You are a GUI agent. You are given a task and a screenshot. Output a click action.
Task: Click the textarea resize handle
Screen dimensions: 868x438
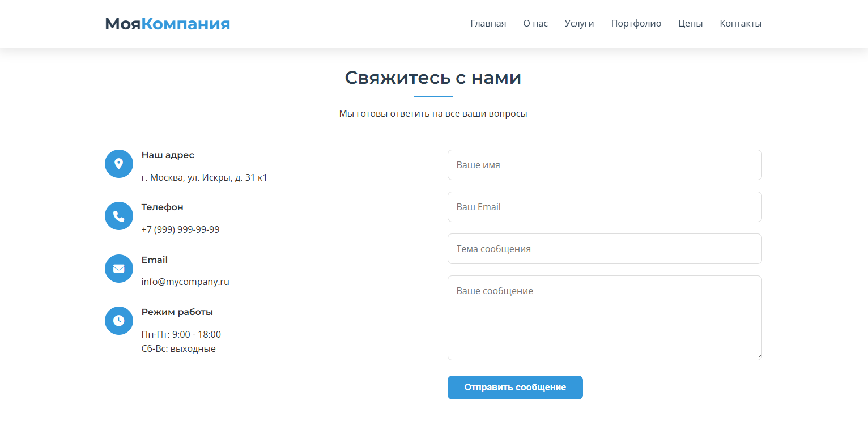(759, 357)
